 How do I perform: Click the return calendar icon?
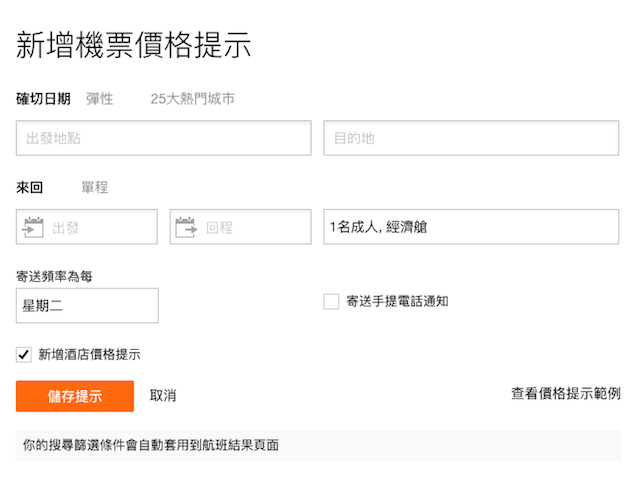(x=186, y=227)
